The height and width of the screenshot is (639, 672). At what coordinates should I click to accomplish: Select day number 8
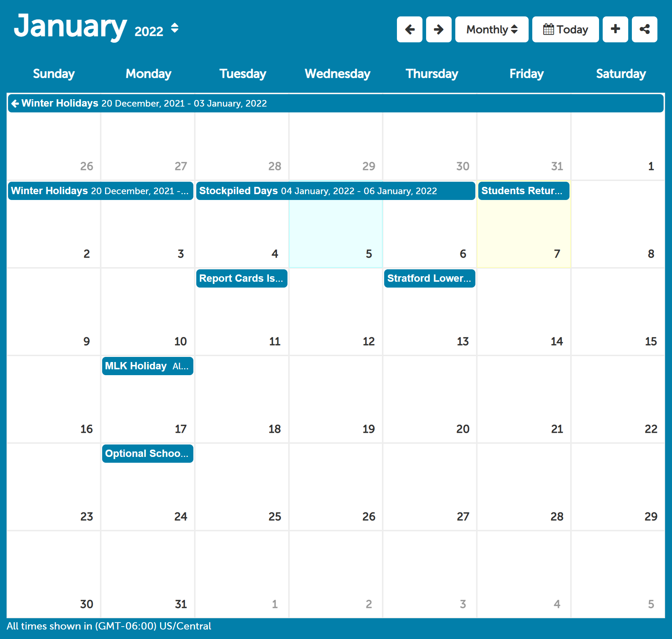(x=651, y=254)
